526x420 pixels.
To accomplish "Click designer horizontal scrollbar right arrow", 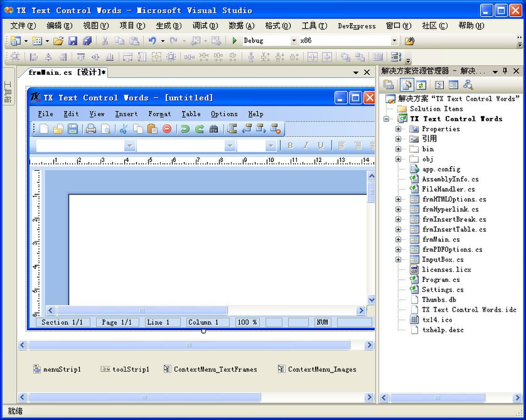I will pyautogui.click(x=369, y=345).
